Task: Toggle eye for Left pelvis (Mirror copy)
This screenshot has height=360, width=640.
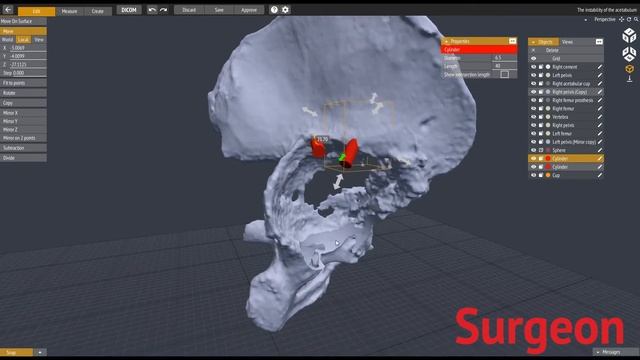Action: point(533,142)
